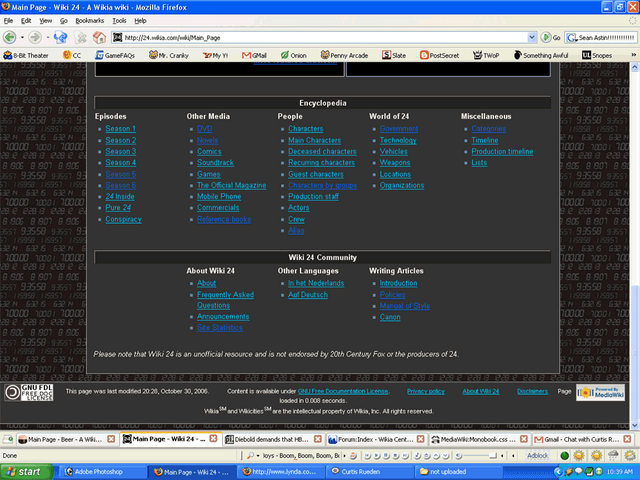
Task: Click the grey Forward arrow button
Action: point(35,38)
